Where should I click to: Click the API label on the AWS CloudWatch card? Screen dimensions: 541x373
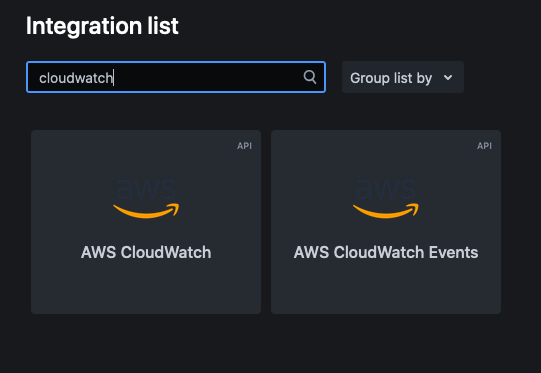244,146
